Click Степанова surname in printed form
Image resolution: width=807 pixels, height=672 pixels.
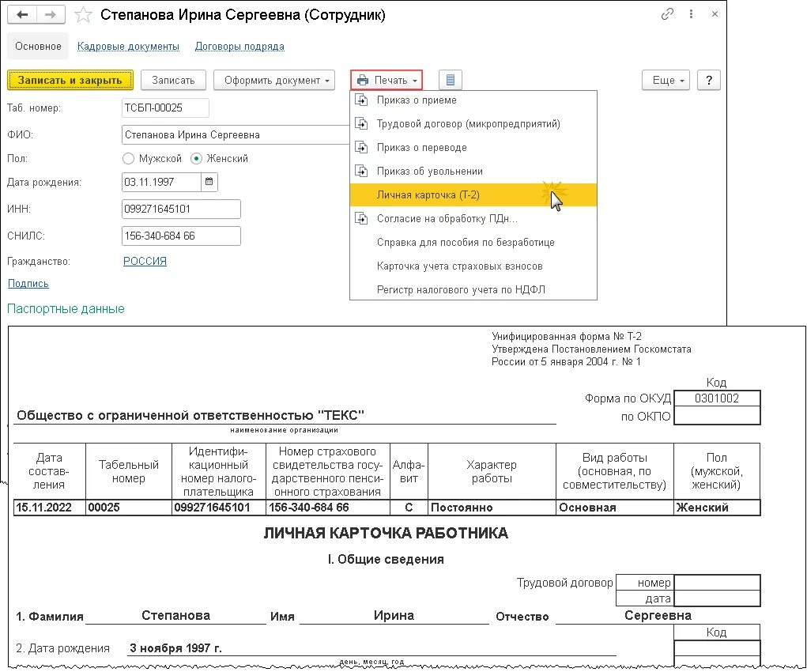click(175, 615)
